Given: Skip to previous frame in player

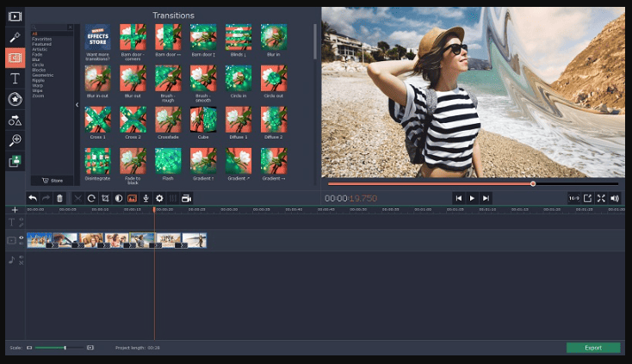Looking at the screenshot, I should point(459,198).
